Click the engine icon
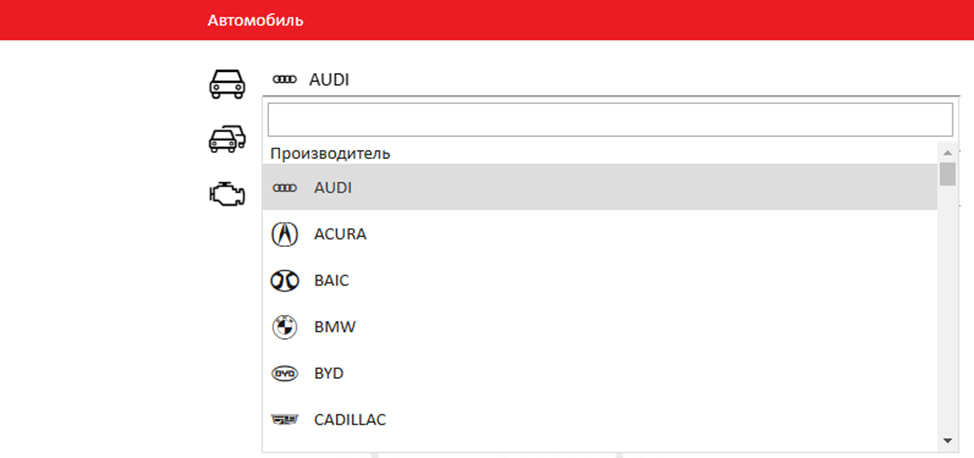This screenshot has width=974, height=458. click(227, 193)
